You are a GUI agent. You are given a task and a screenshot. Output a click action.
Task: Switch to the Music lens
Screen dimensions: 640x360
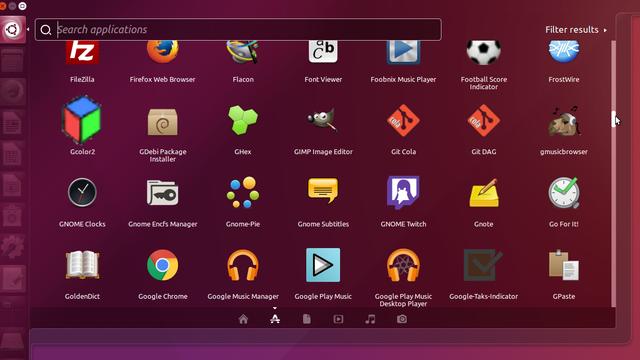tap(370, 319)
